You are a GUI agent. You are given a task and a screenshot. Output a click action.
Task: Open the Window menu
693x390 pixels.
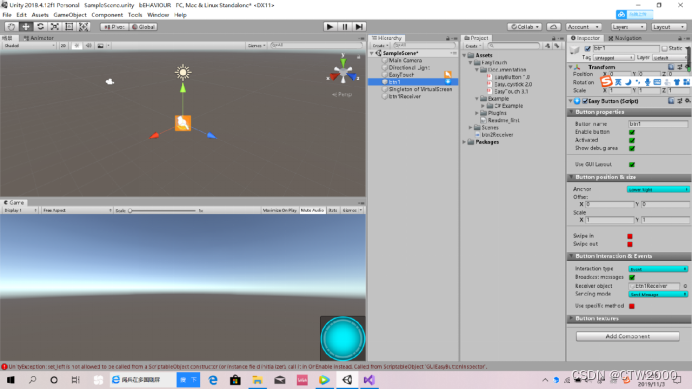[x=158, y=15]
